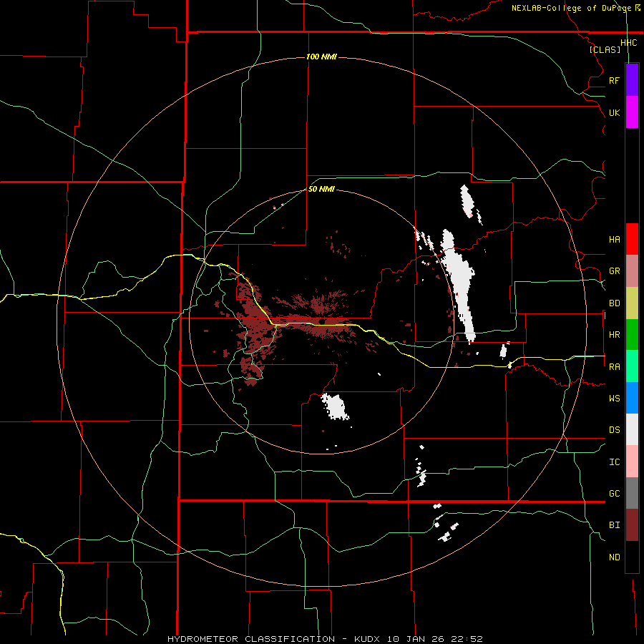The width and height of the screenshot is (644, 644).
Task: Click the HR green legend swatch
Action: [x=632, y=335]
